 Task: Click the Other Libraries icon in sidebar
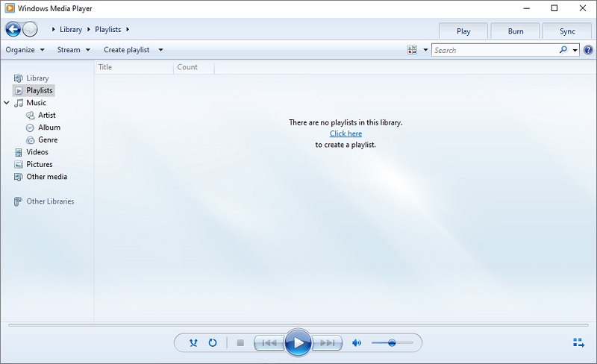click(18, 201)
